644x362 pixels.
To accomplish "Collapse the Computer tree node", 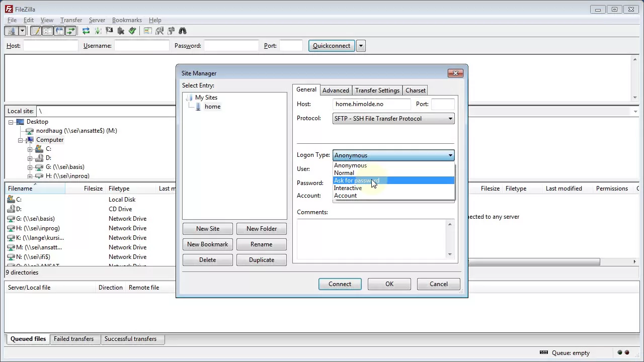I will 21,140.
